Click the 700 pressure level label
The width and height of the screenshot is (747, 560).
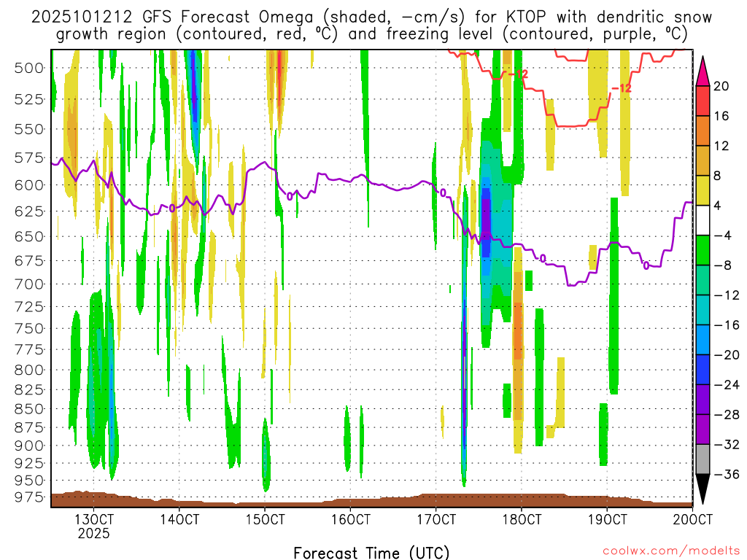click(29, 284)
